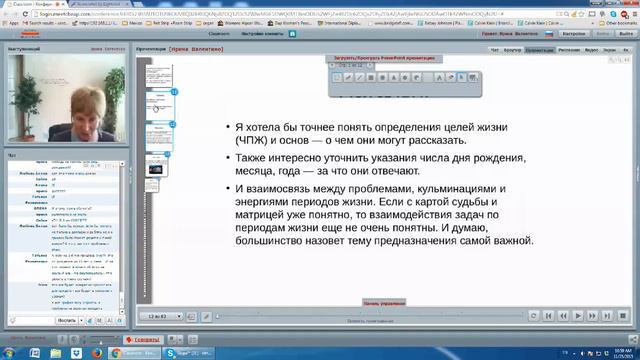Click the emoticon icon in chat input
Screen dimensions: 640x360
click(13, 321)
